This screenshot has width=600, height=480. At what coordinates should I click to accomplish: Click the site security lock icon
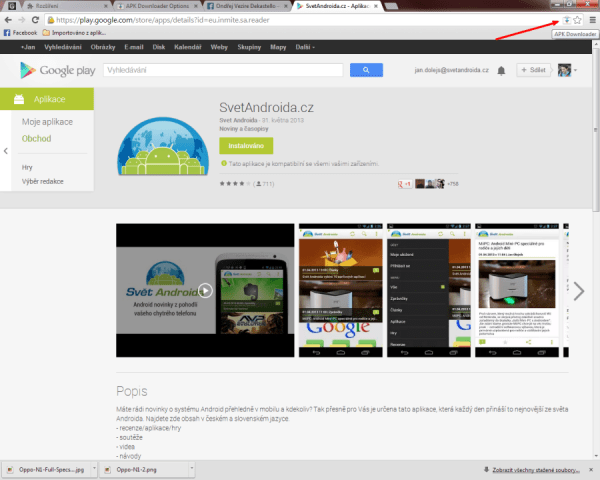coord(51,20)
